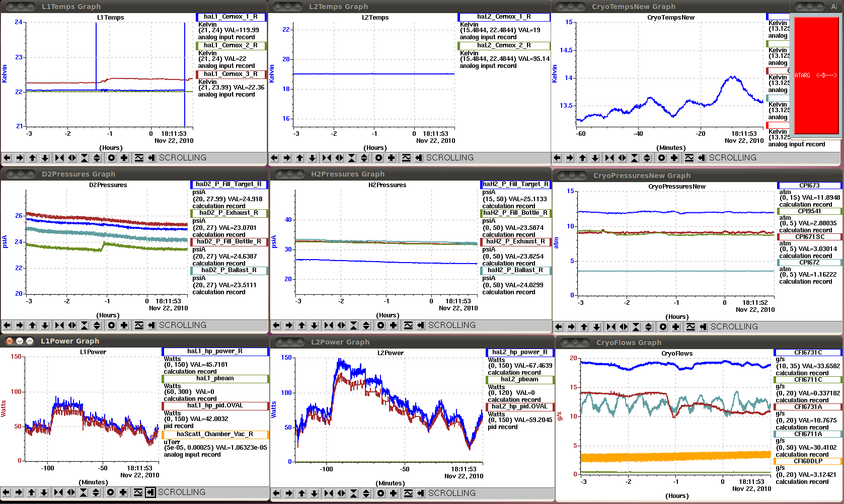The width and height of the screenshot is (844, 504).
Task: Select haL1_Cernox_3_R legend entry
Action: [x=231, y=74]
